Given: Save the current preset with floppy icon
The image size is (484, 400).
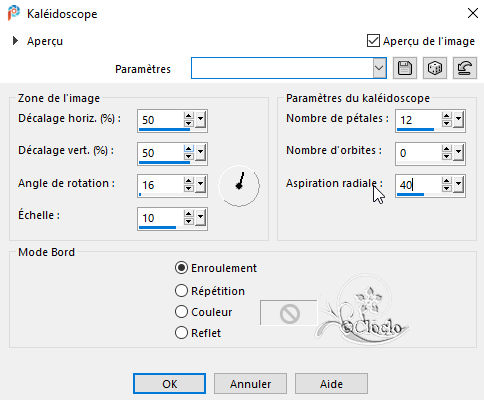Looking at the screenshot, I should (x=405, y=68).
